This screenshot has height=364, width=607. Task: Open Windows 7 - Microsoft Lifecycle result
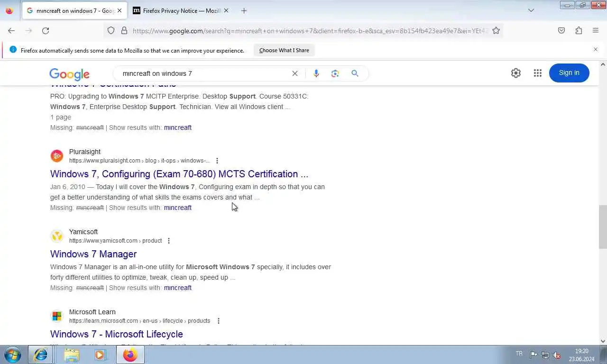coord(117,334)
